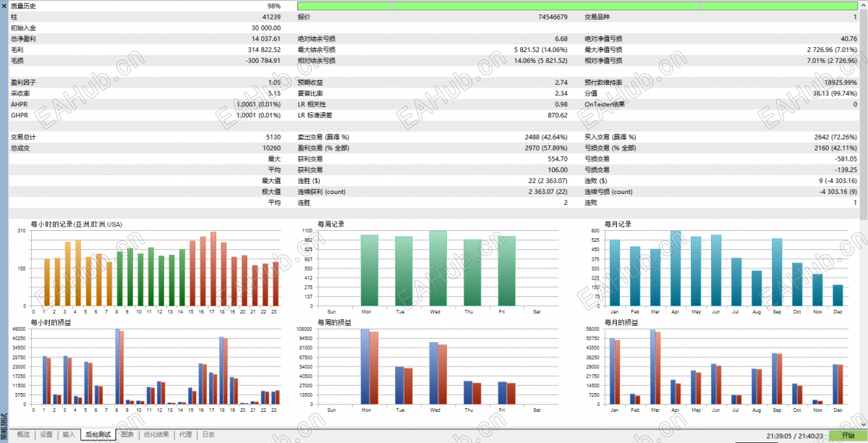This screenshot has width=868, height=443.
Task: Click the largest profit trade value 554.70
Action: (558, 159)
